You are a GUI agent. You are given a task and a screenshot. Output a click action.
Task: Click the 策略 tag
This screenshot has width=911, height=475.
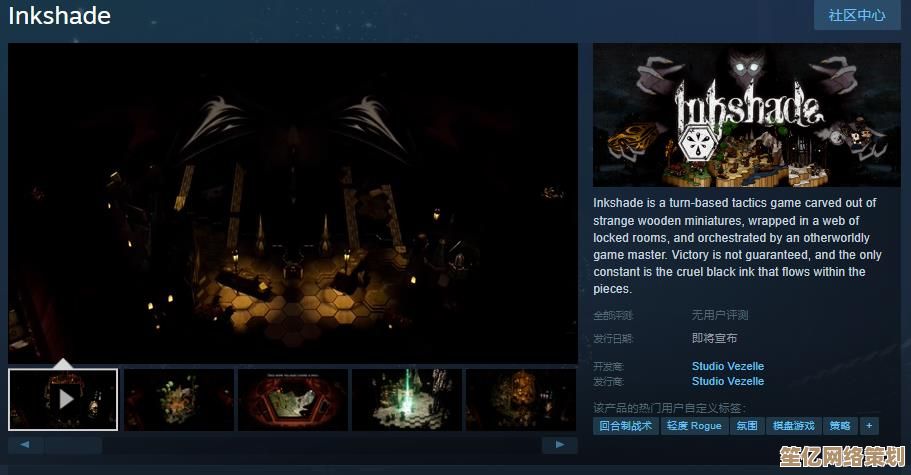[x=840, y=425]
